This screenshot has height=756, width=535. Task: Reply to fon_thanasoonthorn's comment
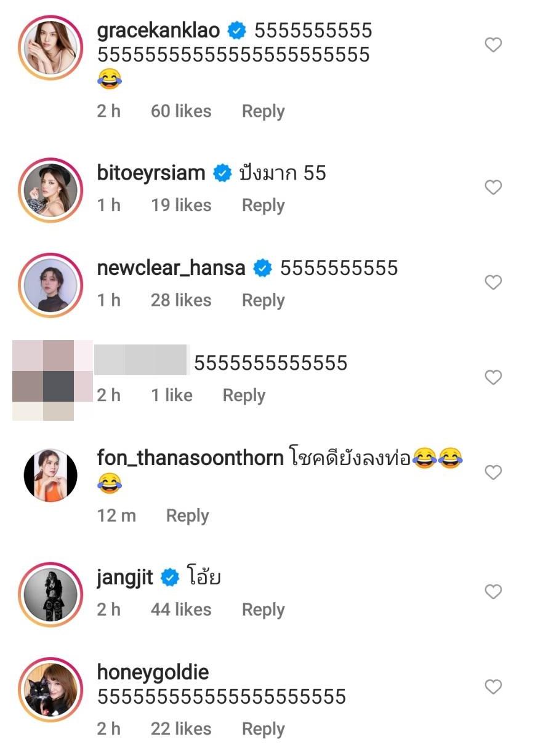click(x=187, y=515)
